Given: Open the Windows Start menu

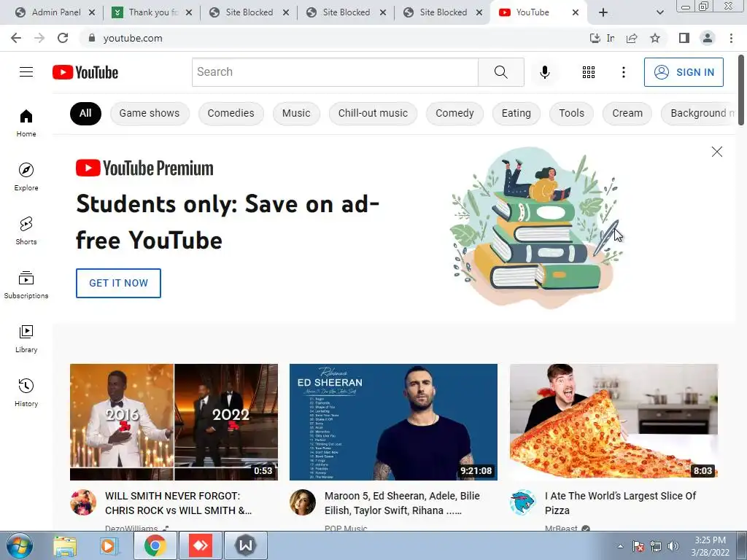Looking at the screenshot, I should tap(18, 545).
